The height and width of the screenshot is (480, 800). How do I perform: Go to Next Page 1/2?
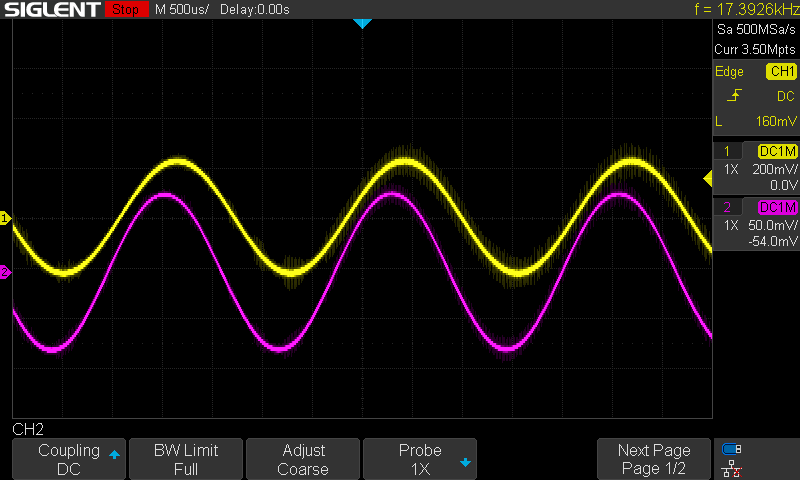tap(654, 459)
